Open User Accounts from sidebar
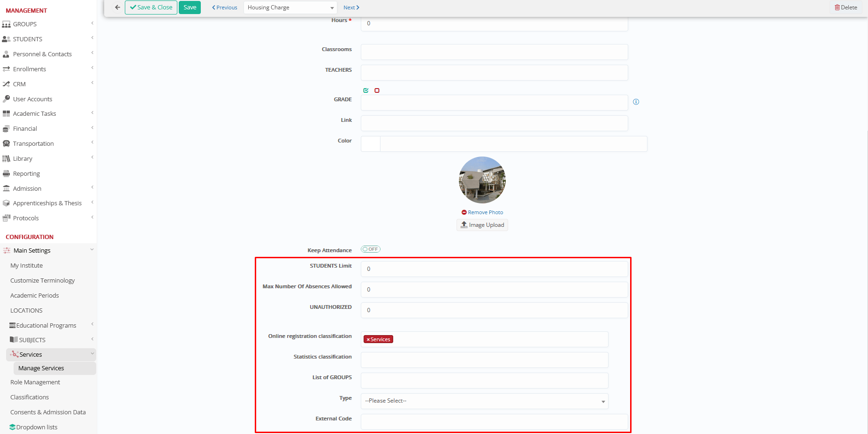 tap(32, 99)
